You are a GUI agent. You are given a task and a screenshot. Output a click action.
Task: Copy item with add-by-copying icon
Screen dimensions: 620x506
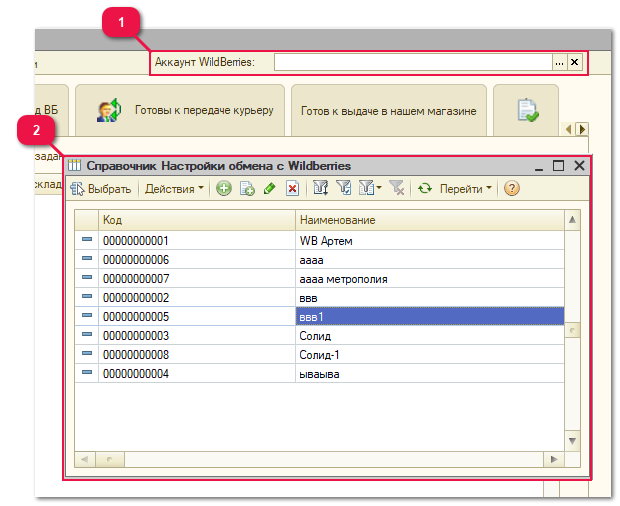pos(247,189)
